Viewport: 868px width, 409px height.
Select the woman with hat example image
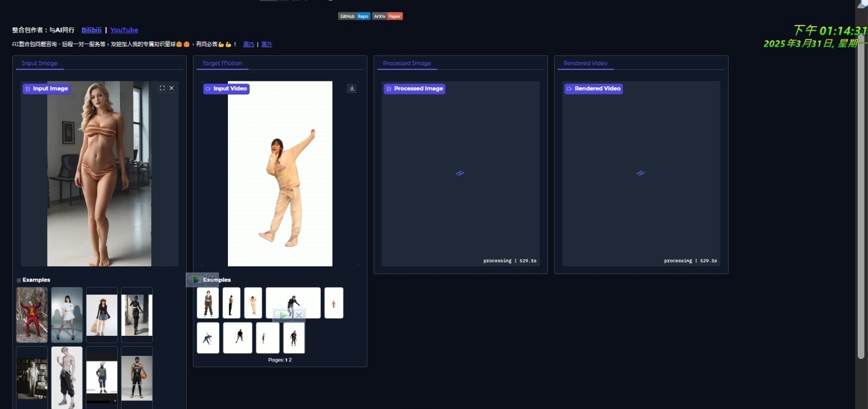click(x=101, y=315)
